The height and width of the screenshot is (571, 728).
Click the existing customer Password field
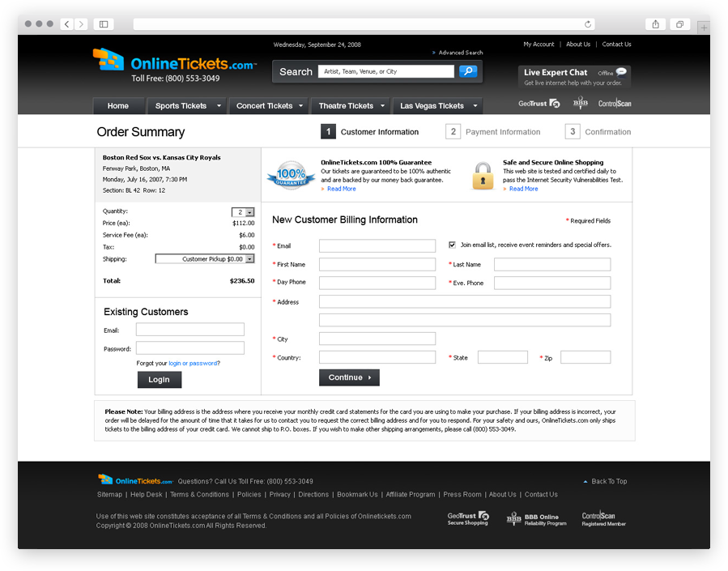click(x=189, y=347)
